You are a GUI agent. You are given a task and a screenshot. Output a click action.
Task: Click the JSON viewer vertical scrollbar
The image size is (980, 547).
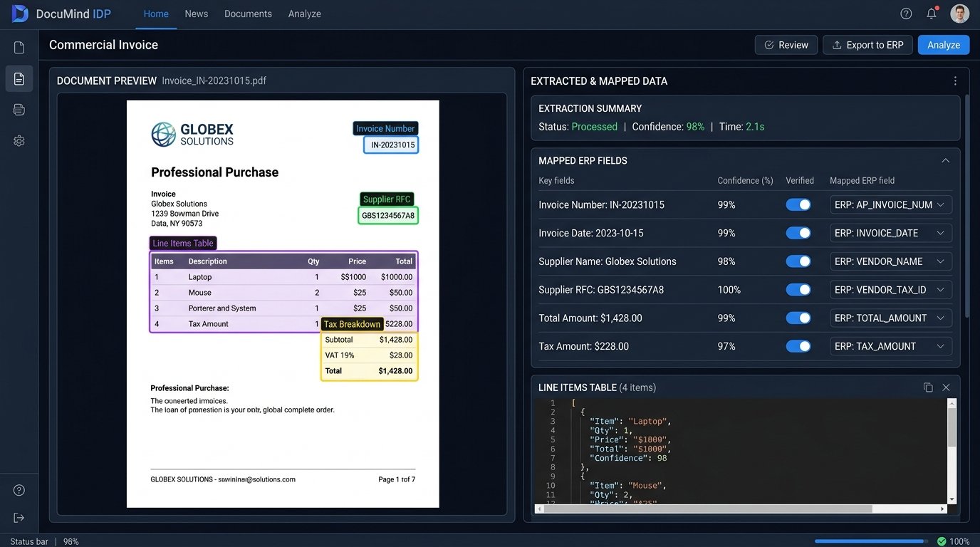(952, 451)
